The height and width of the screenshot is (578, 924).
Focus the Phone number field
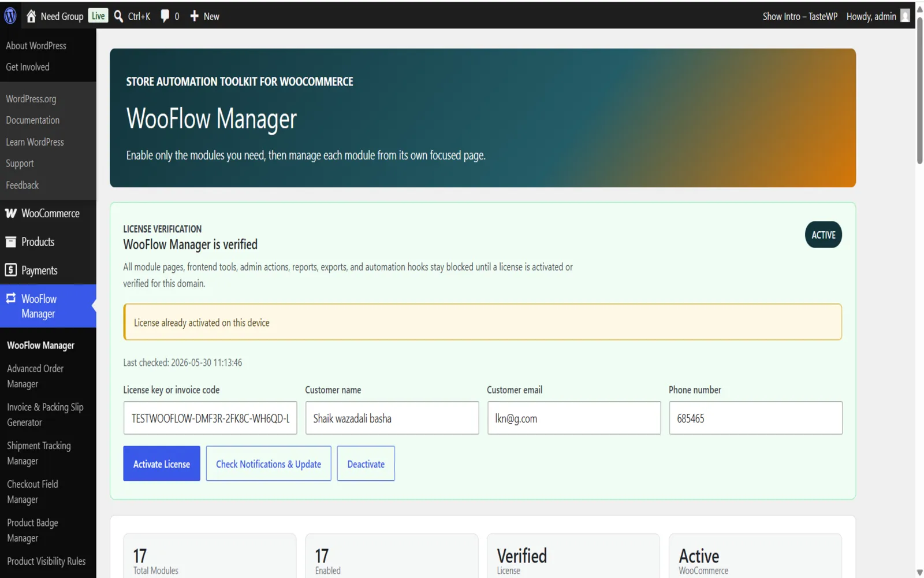click(x=756, y=418)
